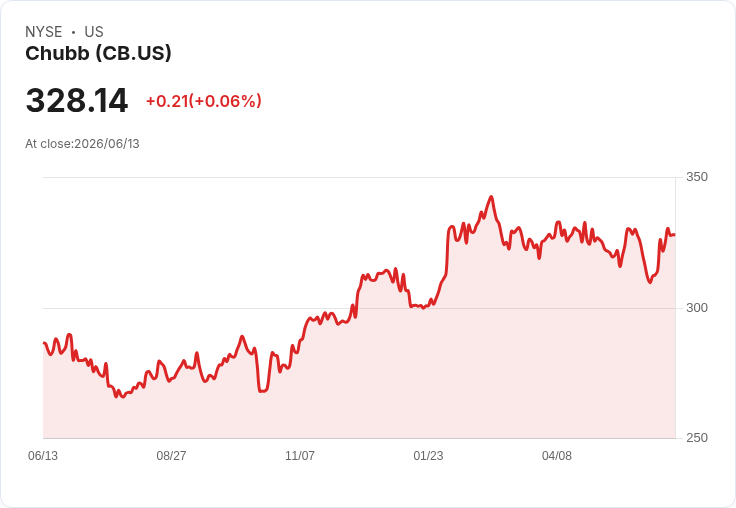Click the NYSE exchange label
This screenshot has width=736, height=508.
point(44,32)
